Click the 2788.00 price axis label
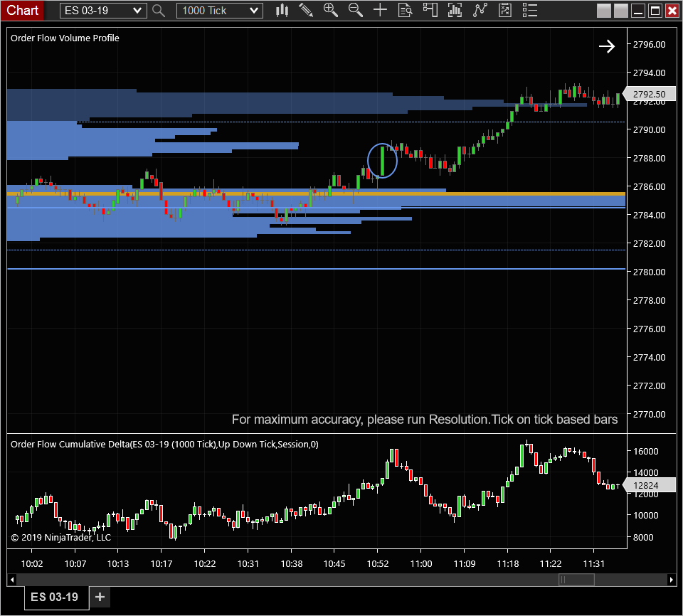Screen dimensions: 683x616 [649, 158]
